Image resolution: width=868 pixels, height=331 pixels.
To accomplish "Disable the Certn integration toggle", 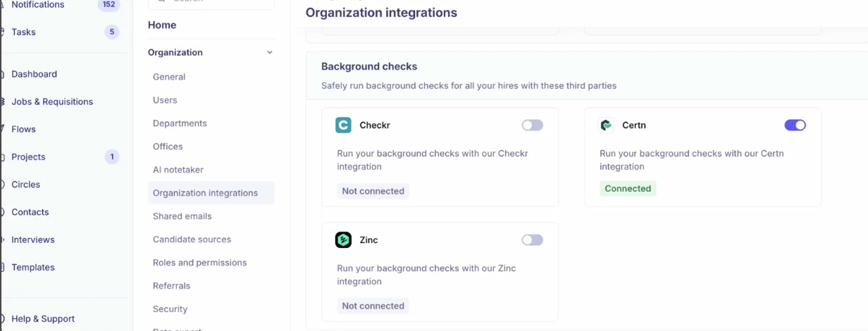I will pyautogui.click(x=795, y=125).
